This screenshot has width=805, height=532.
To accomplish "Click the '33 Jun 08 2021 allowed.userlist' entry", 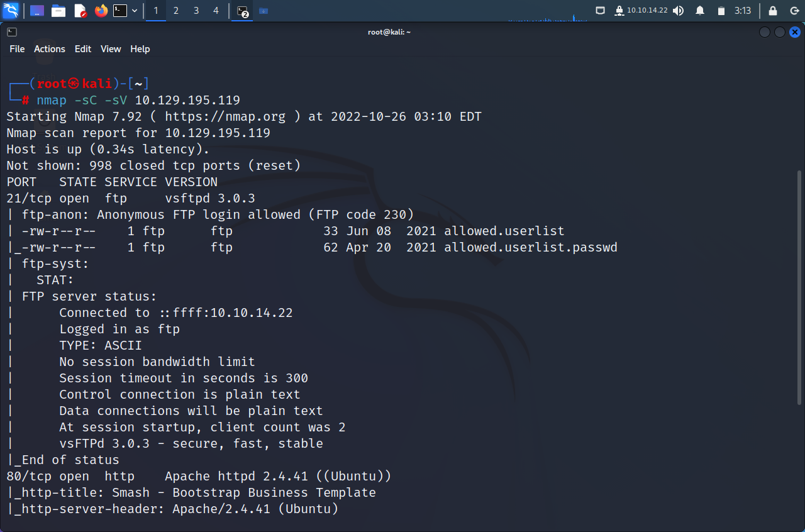I will 444,231.
